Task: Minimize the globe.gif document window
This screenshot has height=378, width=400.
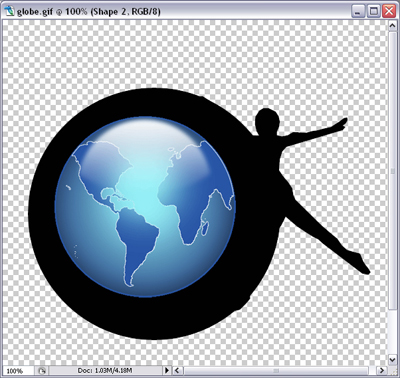Action: 358,12
